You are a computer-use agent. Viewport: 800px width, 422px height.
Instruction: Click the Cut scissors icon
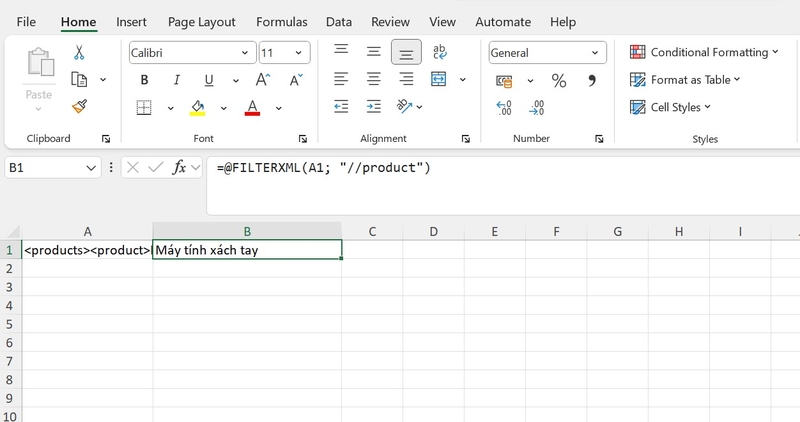pos(79,52)
